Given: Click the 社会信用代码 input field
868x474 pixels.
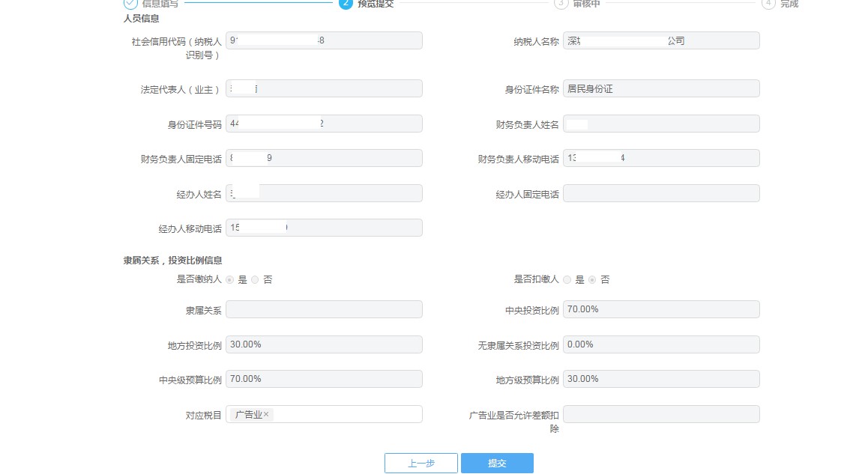Looking at the screenshot, I should coord(324,40).
